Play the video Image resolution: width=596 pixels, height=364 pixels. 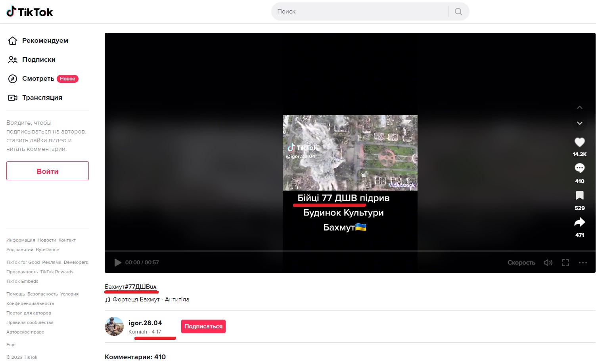(x=118, y=263)
